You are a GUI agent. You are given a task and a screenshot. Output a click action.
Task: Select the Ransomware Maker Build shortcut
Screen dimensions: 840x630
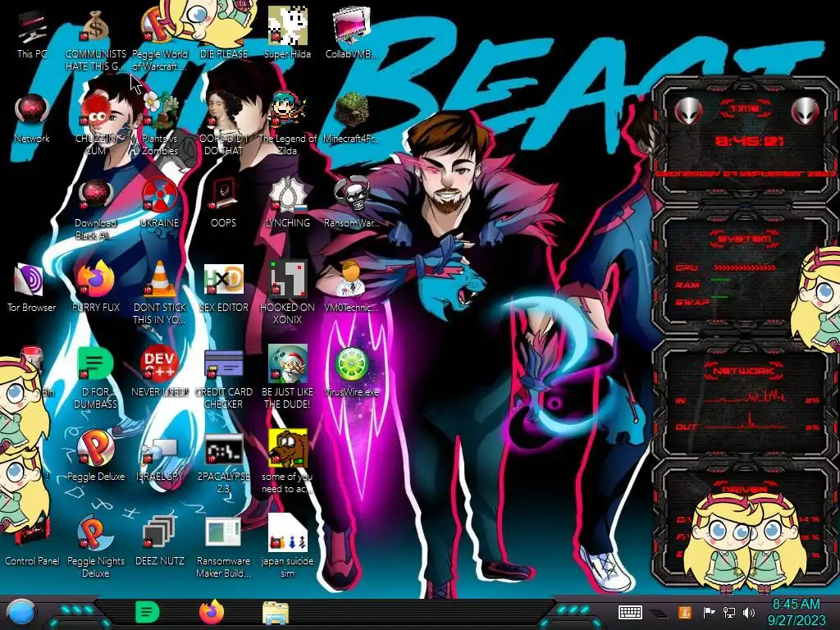223,547
